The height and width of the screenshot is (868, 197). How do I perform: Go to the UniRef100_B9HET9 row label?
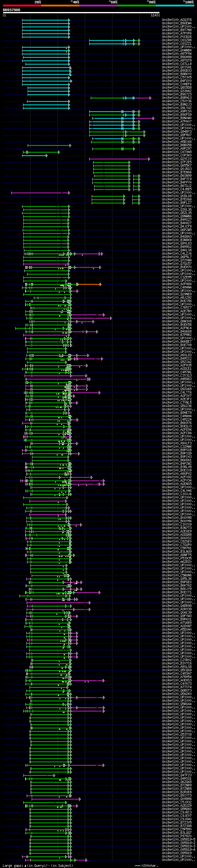tap(177, 413)
